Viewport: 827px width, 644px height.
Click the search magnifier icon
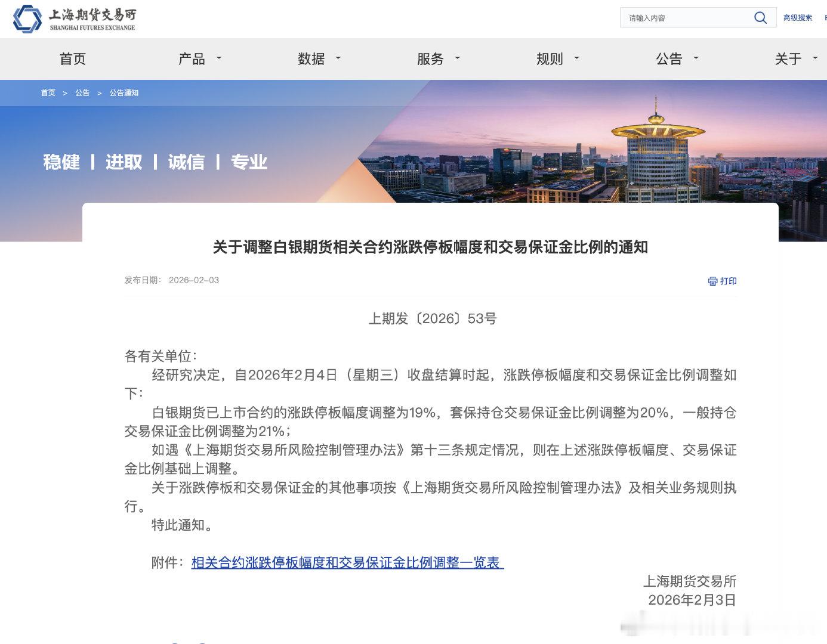pos(760,18)
